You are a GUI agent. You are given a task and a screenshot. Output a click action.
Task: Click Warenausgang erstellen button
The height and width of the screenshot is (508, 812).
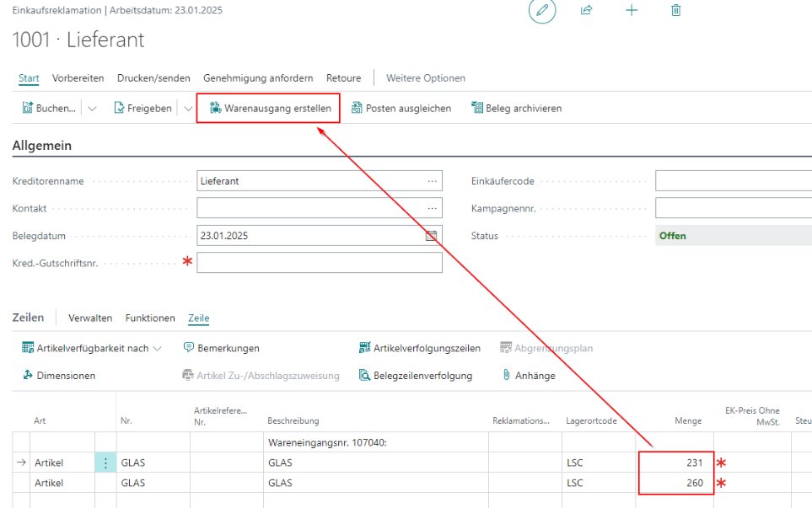click(269, 108)
